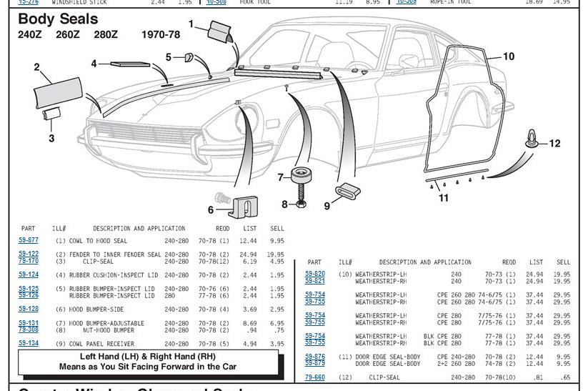
Task: Open the 79-660 clip-seal part link
Action: (x=315, y=377)
